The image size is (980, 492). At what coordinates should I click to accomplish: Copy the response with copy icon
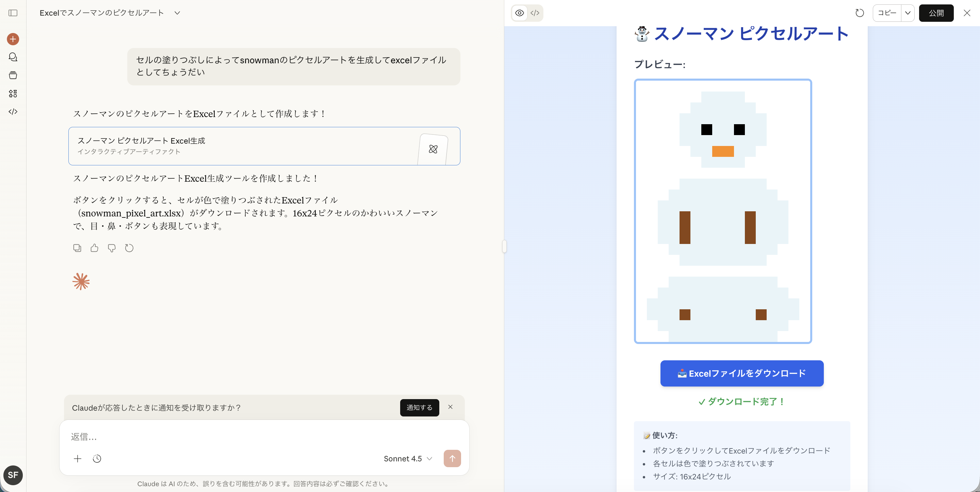click(77, 248)
